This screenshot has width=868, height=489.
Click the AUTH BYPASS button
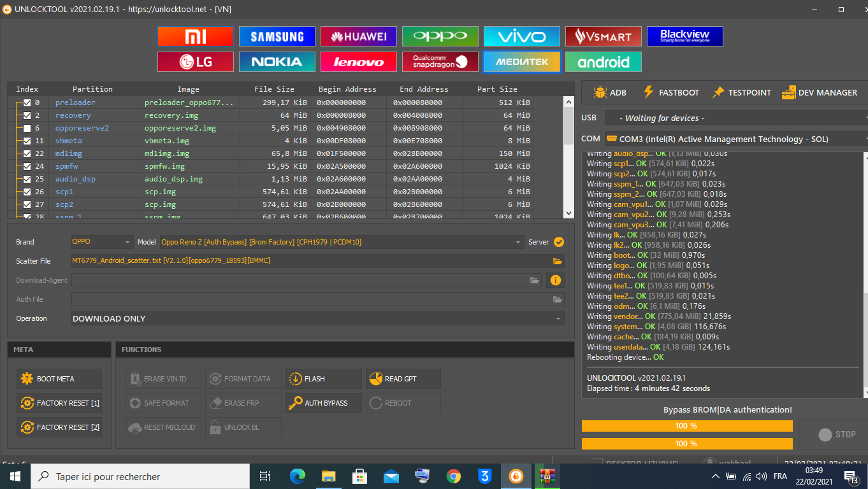(323, 403)
